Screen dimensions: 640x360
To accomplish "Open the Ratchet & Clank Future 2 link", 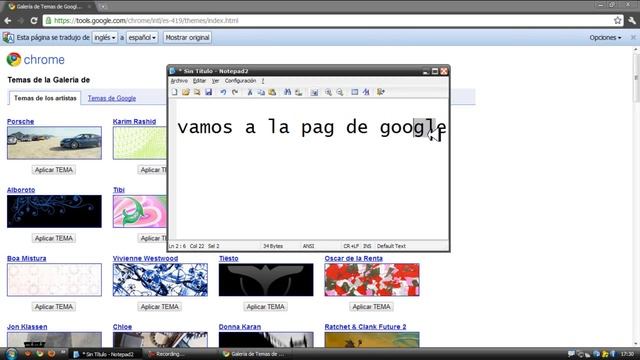I will (365, 327).
